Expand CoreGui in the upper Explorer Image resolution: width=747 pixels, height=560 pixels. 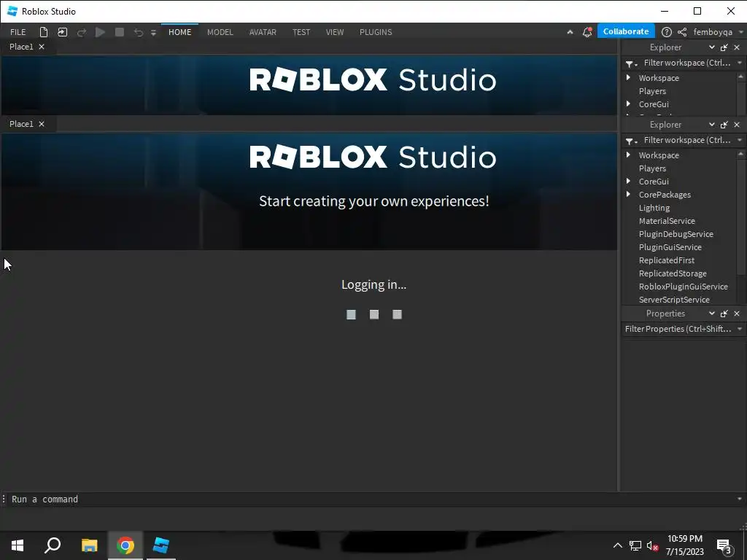(628, 104)
